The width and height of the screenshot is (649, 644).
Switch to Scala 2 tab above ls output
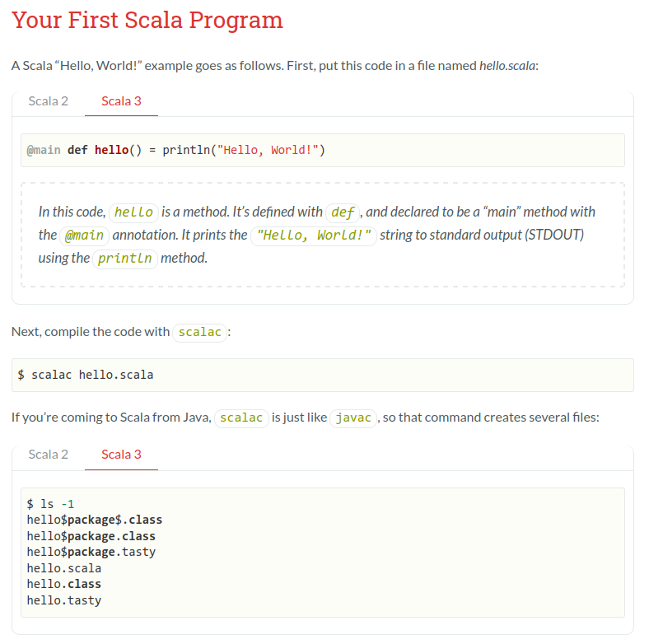(48, 455)
